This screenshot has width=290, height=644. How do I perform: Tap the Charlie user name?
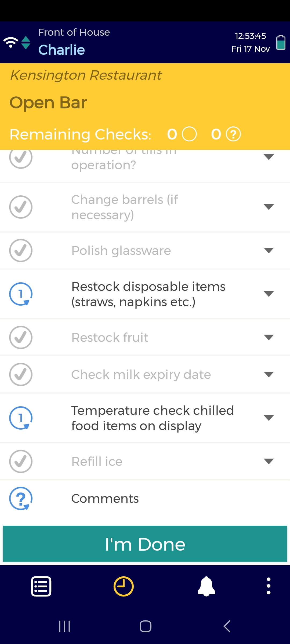point(62,50)
